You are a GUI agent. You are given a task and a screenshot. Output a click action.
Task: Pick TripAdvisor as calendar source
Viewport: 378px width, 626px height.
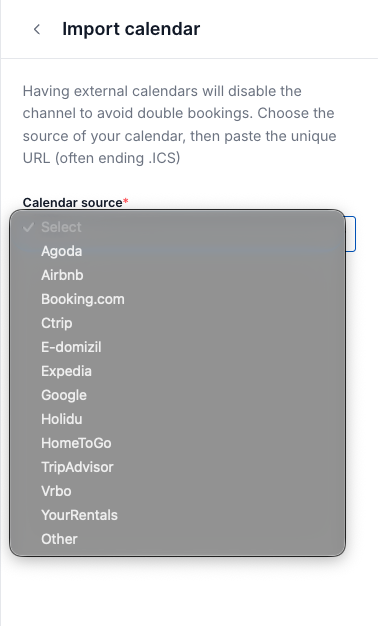click(x=178, y=467)
